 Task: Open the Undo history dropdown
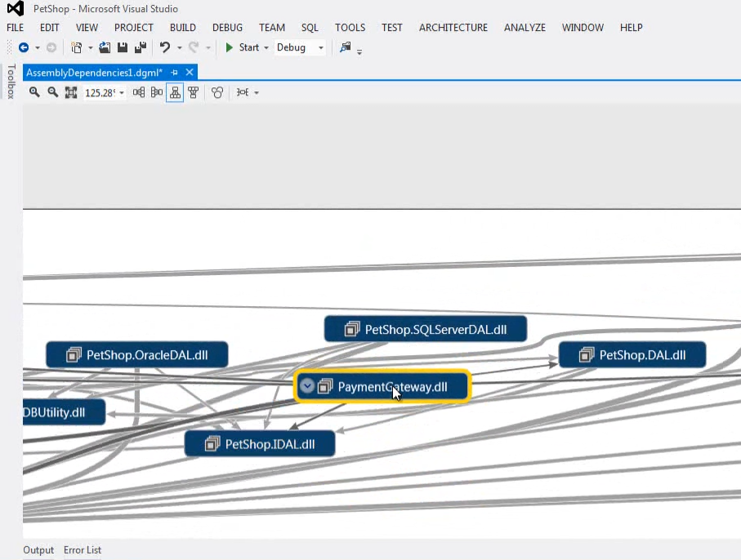point(179,47)
